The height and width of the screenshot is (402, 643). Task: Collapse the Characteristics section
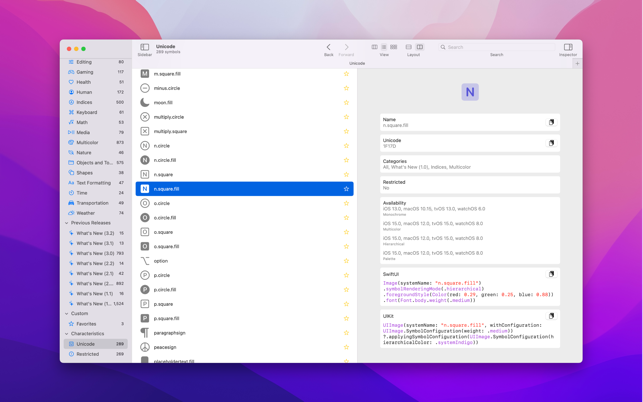point(66,333)
